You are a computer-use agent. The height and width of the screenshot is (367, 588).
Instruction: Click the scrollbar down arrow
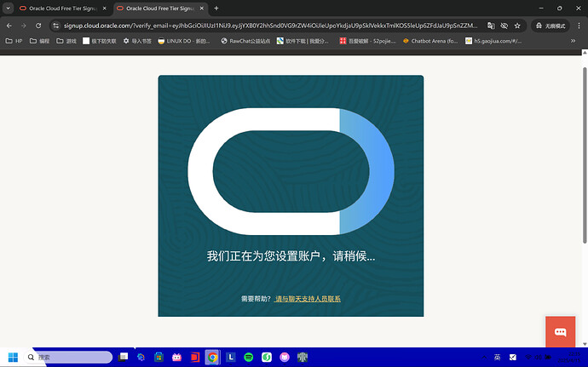(x=585, y=344)
